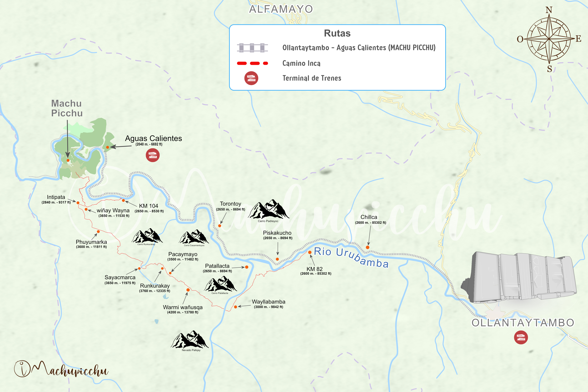Click the Warmi wañusqa label

click(x=183, y=307)
